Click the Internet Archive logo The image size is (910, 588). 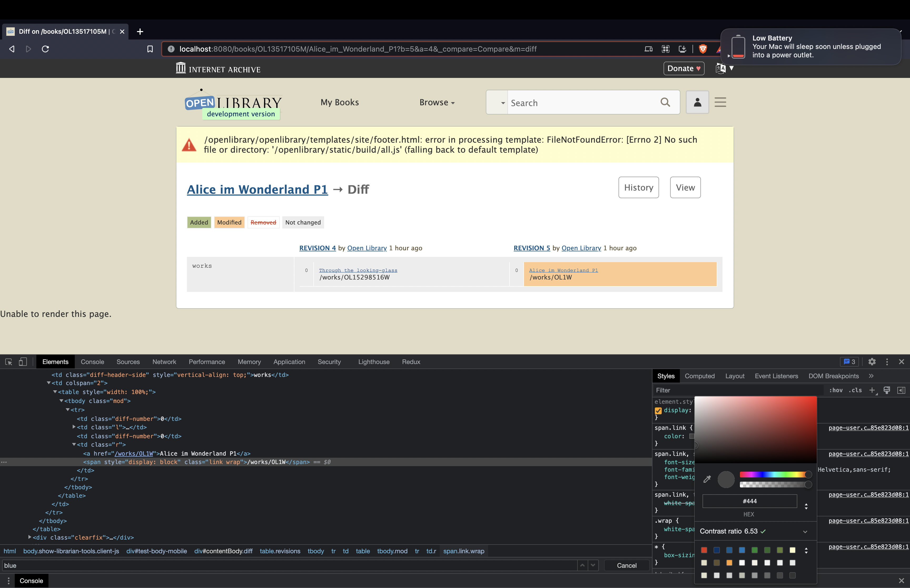click(218, 68)
